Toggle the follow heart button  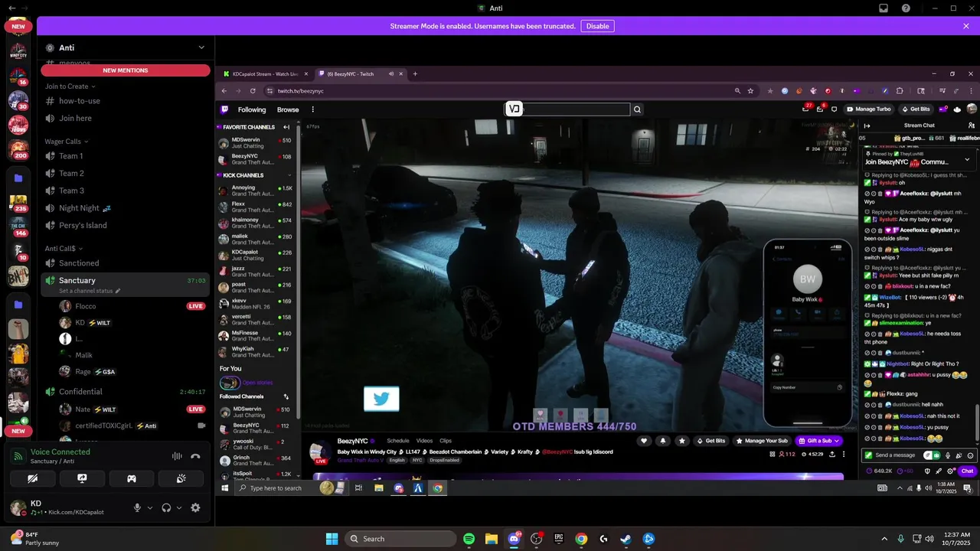pos(645,441)
